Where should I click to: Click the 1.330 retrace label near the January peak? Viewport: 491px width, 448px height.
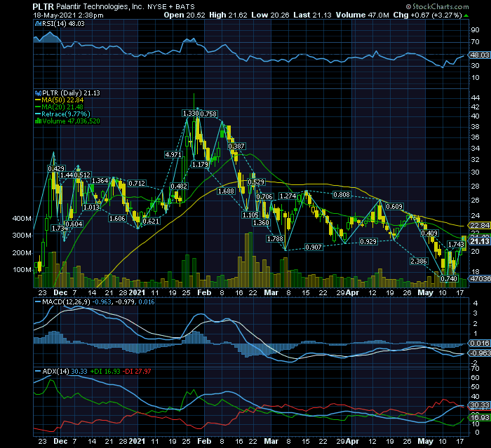[191, 114]
